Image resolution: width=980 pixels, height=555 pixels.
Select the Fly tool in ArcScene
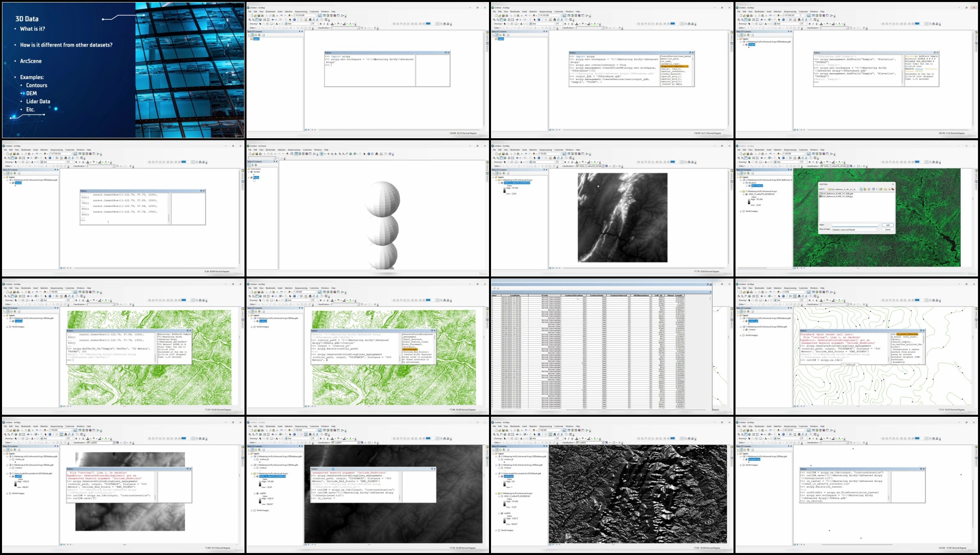click(x=325, y=154)
